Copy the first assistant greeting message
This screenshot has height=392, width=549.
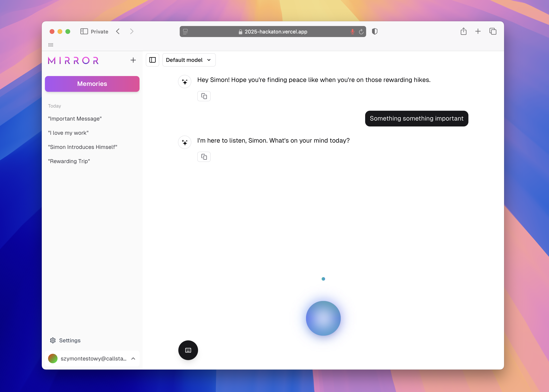[x=204, y=96]
